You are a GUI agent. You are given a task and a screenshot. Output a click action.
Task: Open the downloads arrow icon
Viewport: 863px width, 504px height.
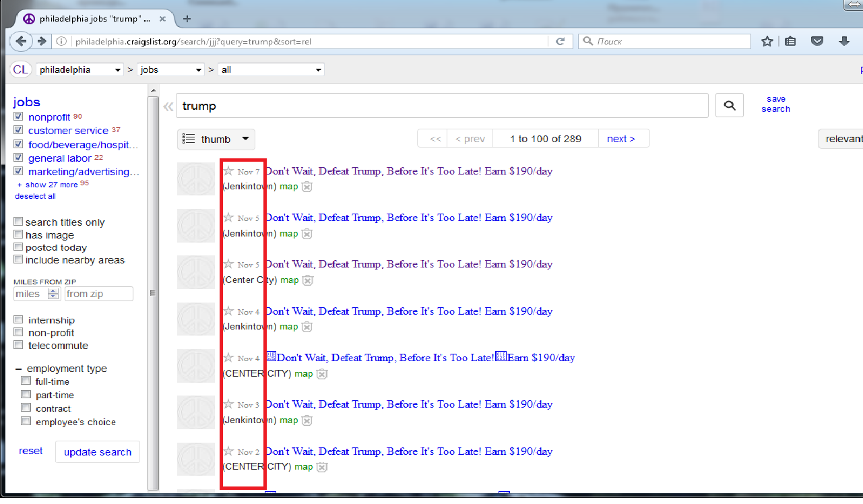pyautogui.click(x=843, y=42)
